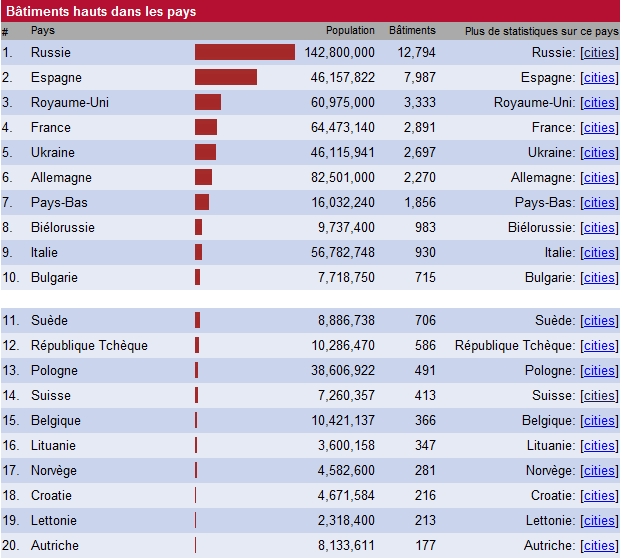Select country name Bulgarie in row 10

click(54, 277)
